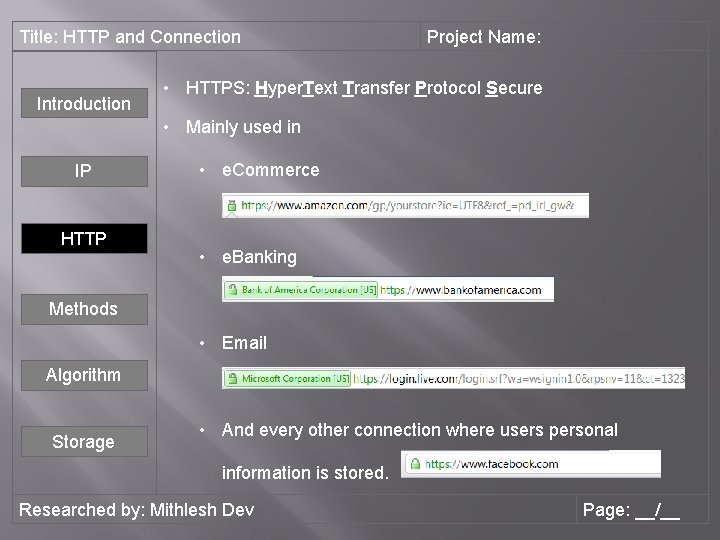Click the 'Email' bullet text
720x540 pixels.
244,343
